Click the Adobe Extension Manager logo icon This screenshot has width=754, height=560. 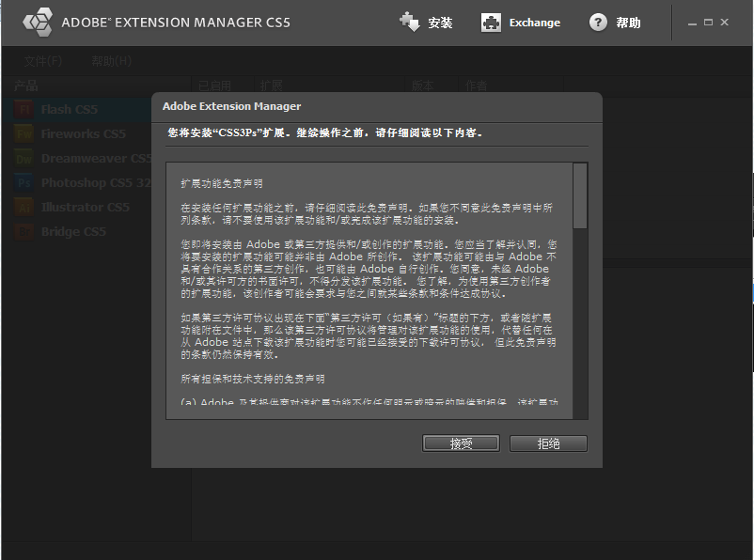[x=38, y=21]
